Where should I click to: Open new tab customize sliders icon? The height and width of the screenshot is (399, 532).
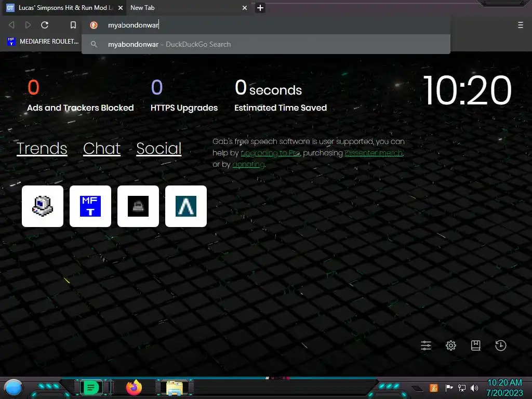pyautogui.click(x=426, y=345)
